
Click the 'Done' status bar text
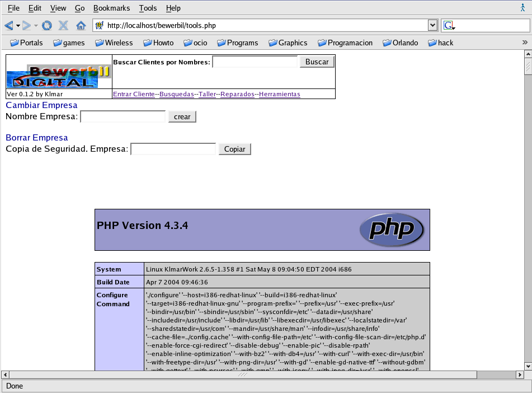(15, 386)
